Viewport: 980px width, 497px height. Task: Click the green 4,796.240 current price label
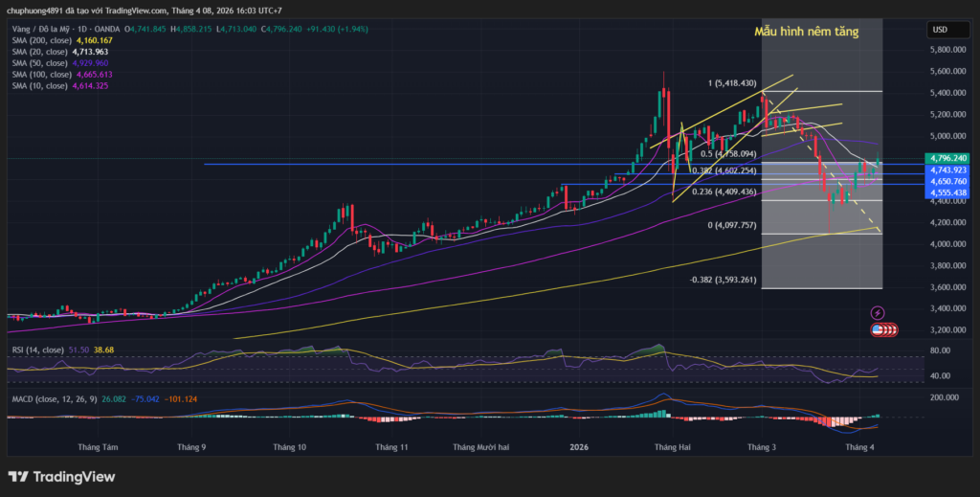point(947,158)
